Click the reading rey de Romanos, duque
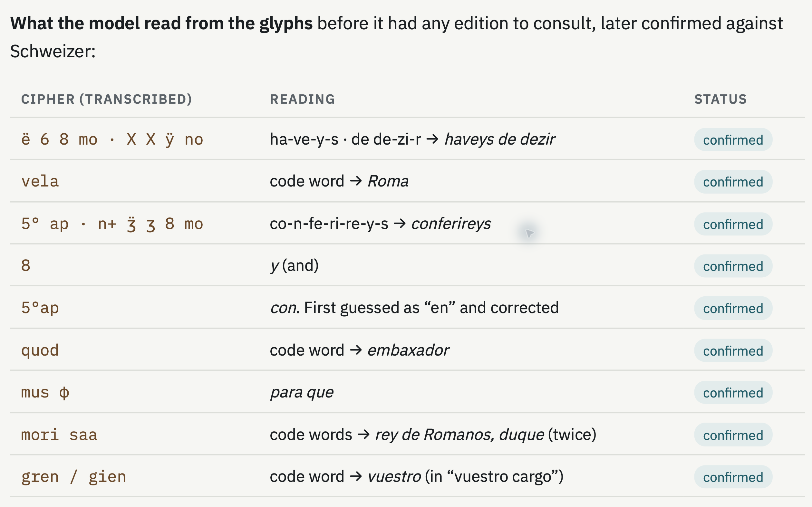The width and height of the screenshot is (812, 507). tap(459, 435)
